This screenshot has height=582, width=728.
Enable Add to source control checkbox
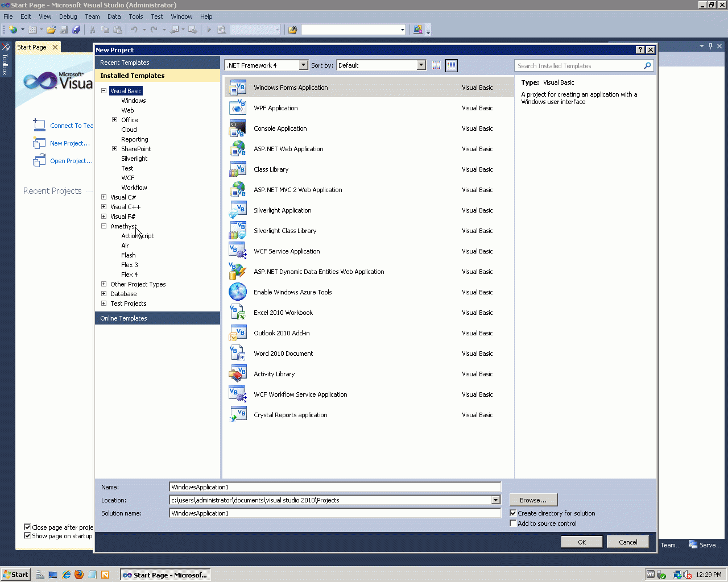513,523
